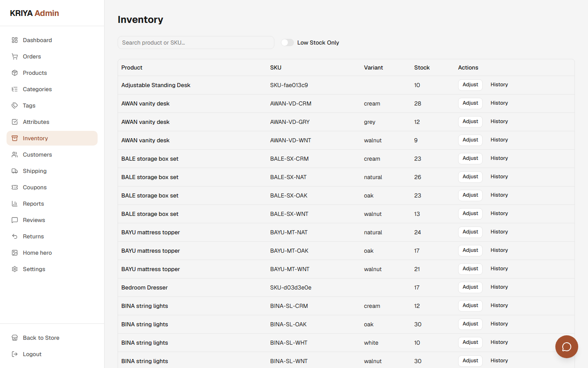Click the Products box icon
The height and width of the screenshot is (368, 588).
click(15, 73)
